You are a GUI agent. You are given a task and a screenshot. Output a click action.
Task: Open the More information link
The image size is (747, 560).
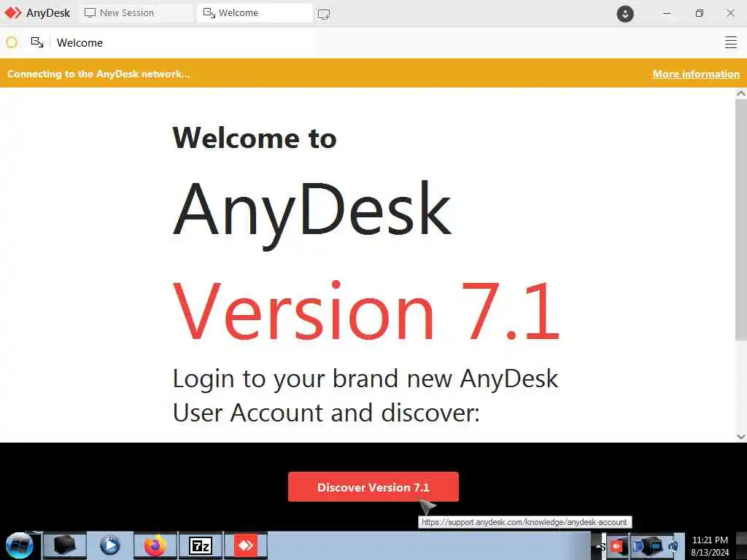click(x=696, y=74)
